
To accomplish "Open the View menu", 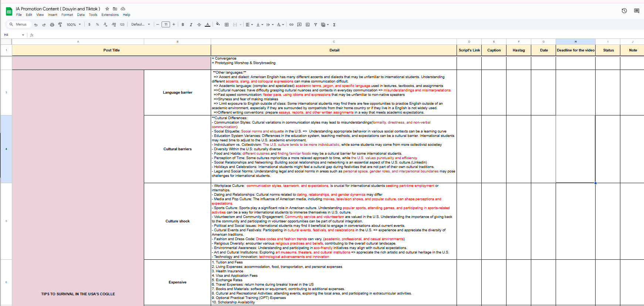I will tap(40, 15).
